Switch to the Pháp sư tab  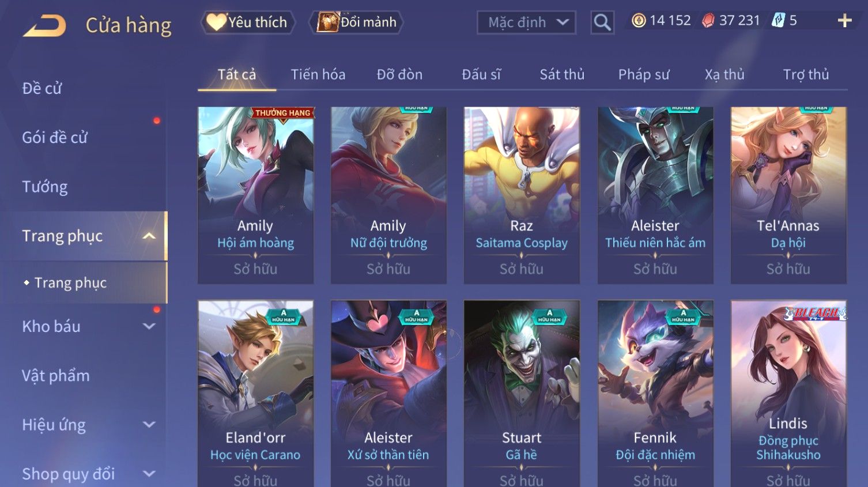[644, 74]
